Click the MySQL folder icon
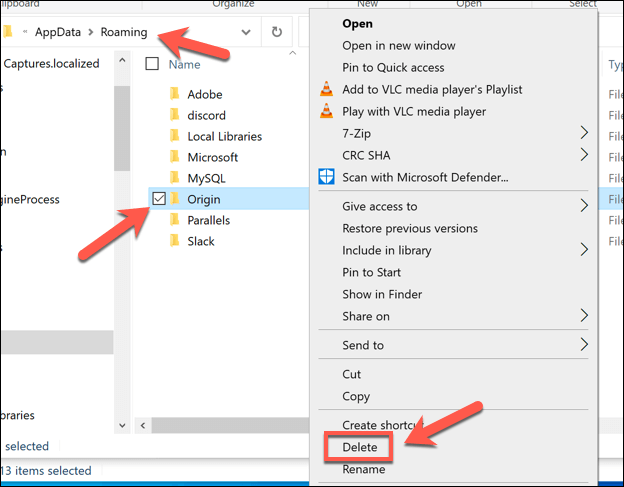Viewport: 624px width, 487px height. (174, 178)
